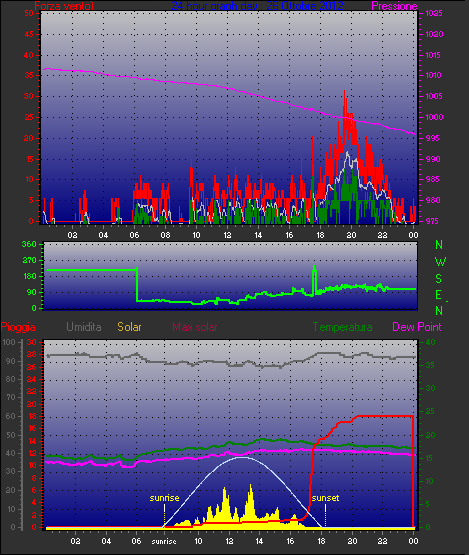Image resolution: width=469 pixels, height=555 pixels.
Task: Select the red 'Pioggia' legend label
Action: [18, 327]
